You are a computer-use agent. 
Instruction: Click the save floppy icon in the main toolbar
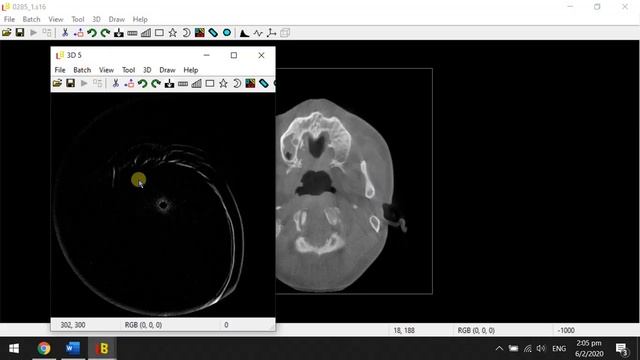click(20, 33)
